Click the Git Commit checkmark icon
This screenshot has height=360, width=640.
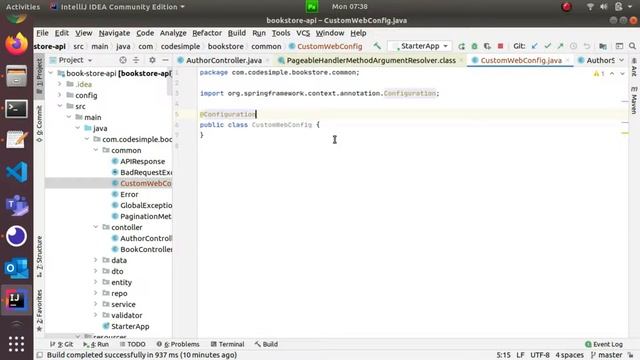pyautogui.click(x=548, y=46)
